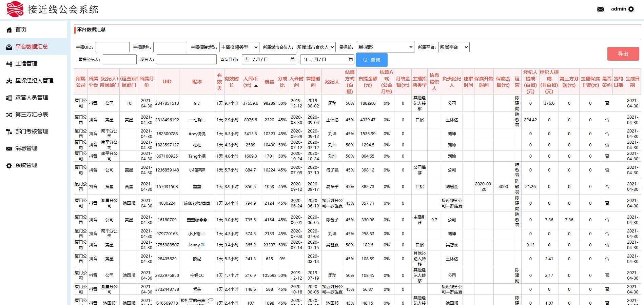
Task: Open the 部门考核管理 menu item
Action: [x=34, y=131]
